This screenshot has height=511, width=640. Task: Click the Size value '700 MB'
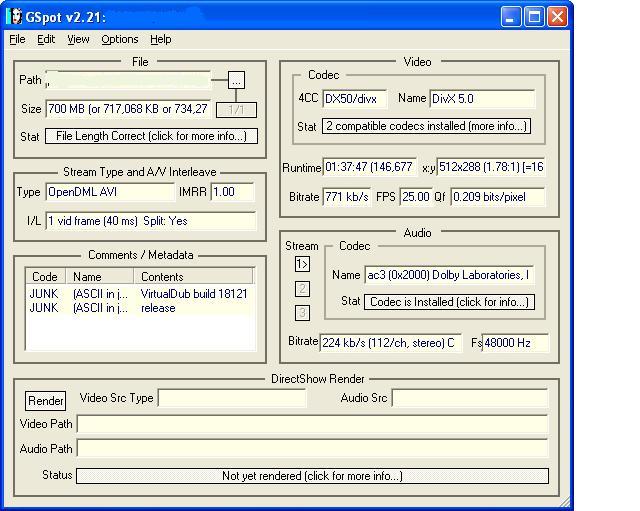click(x=128, y=109)
